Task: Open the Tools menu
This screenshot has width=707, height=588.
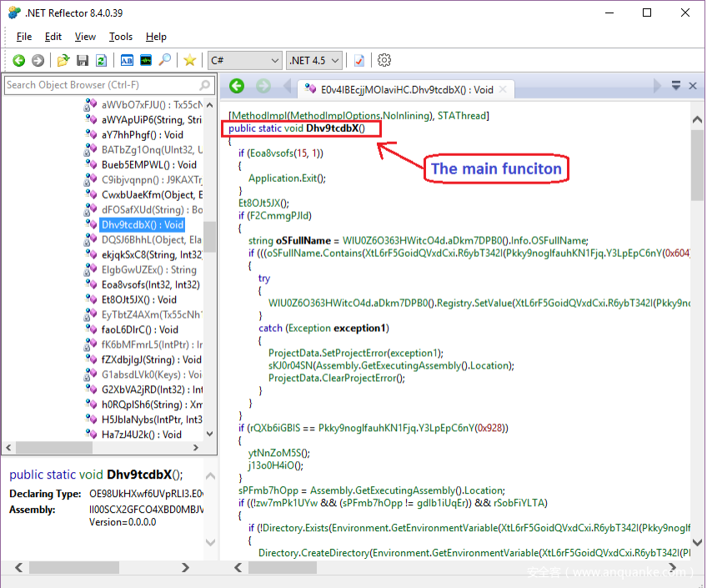Action: point(121,37)
